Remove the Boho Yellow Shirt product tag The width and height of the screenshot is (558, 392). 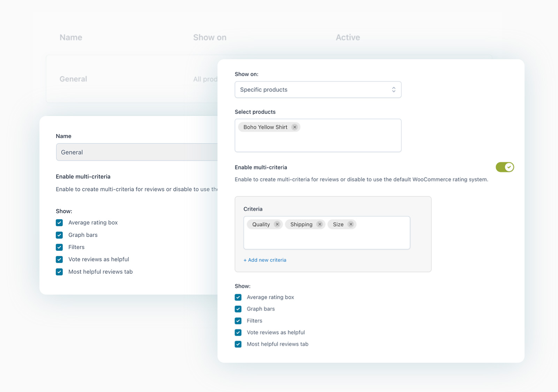(295, 127)
